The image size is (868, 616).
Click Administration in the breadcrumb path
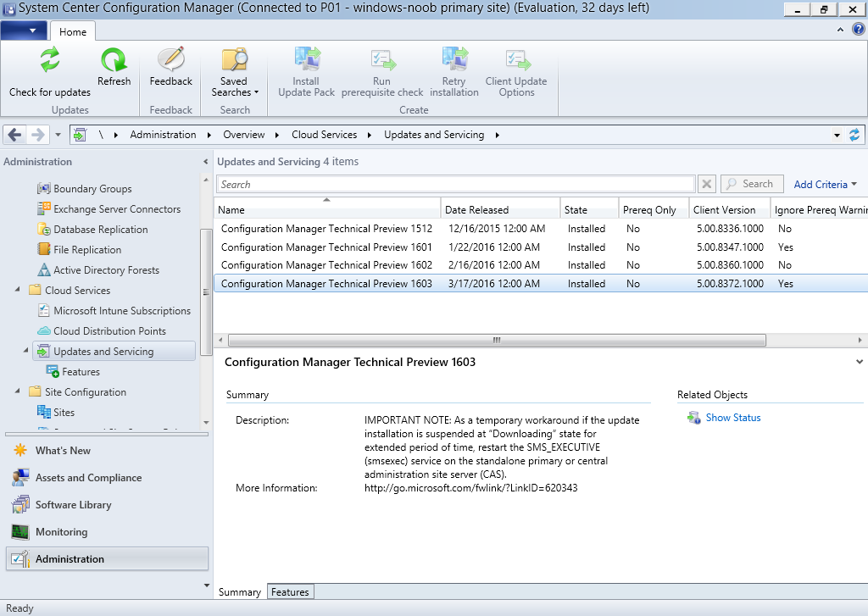163,135
